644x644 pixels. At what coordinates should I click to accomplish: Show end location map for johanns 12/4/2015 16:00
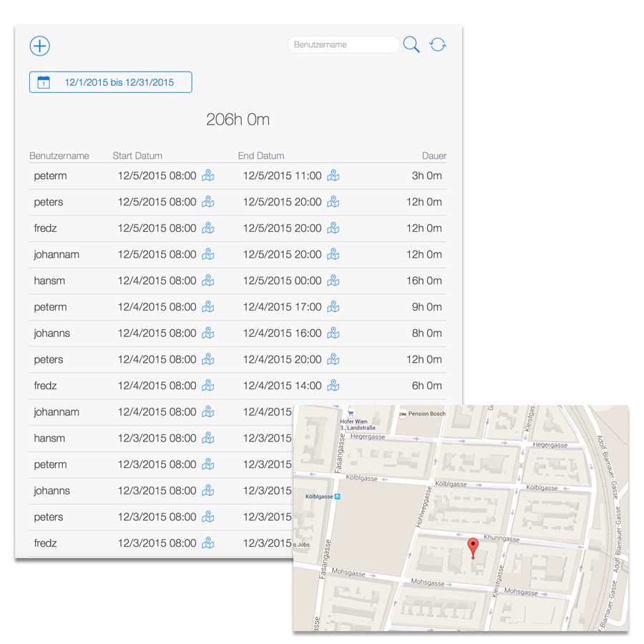[x=333, y=333]
